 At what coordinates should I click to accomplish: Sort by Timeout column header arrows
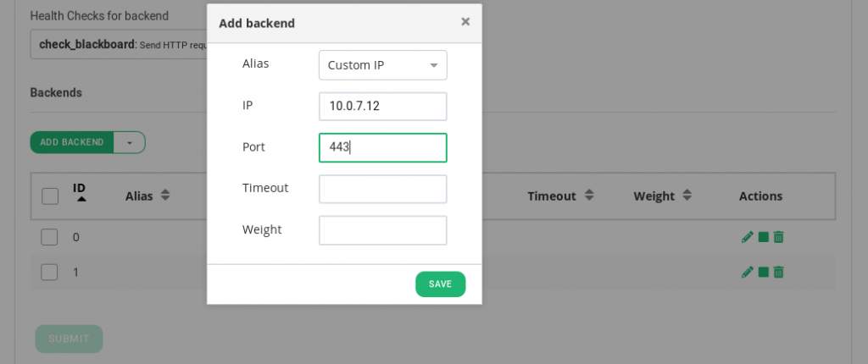click(x=589, y=196)
